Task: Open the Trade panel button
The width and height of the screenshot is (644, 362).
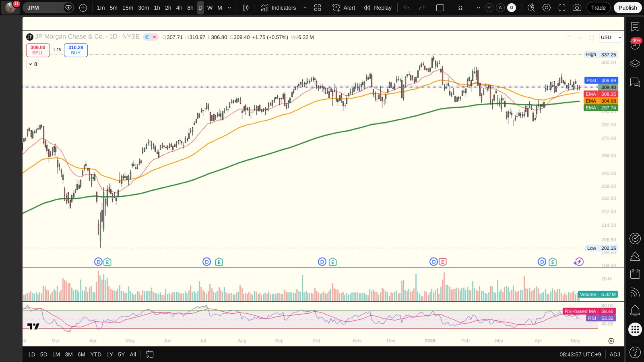Action: tap(598, 8)
